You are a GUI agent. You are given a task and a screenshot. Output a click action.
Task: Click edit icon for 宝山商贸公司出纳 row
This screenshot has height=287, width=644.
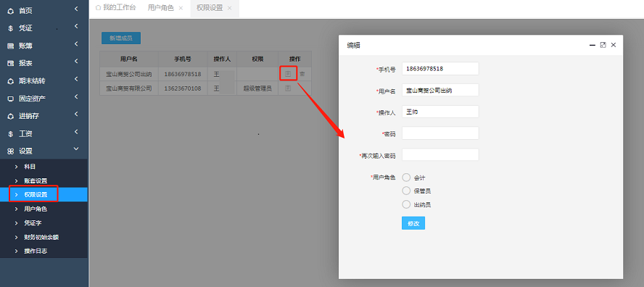click(x=288, y=74)
